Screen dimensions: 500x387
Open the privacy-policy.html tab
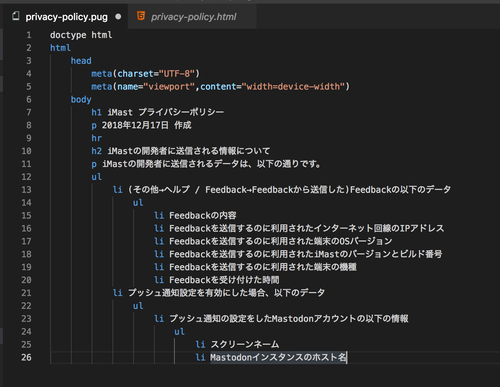coord(192,17)
